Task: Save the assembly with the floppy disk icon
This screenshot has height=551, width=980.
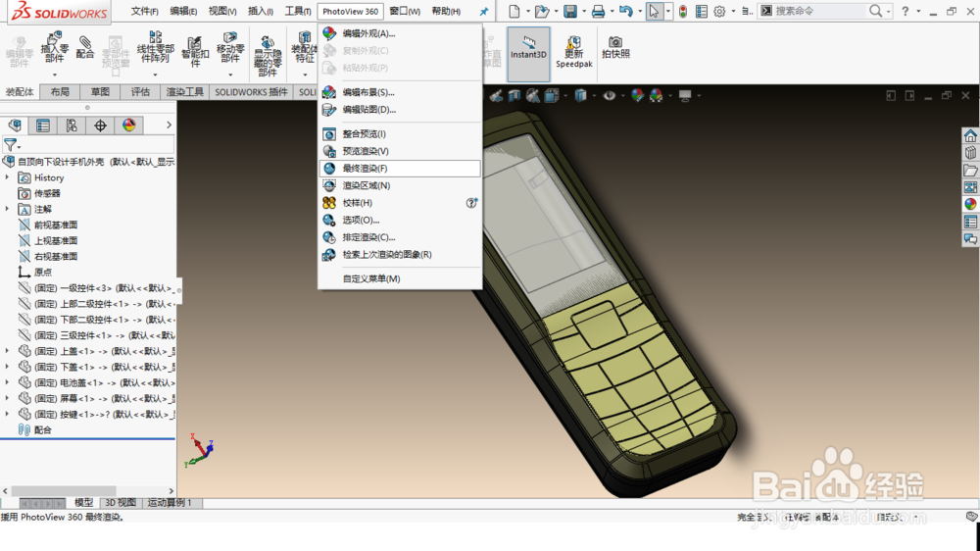Action: pos(570,11)
